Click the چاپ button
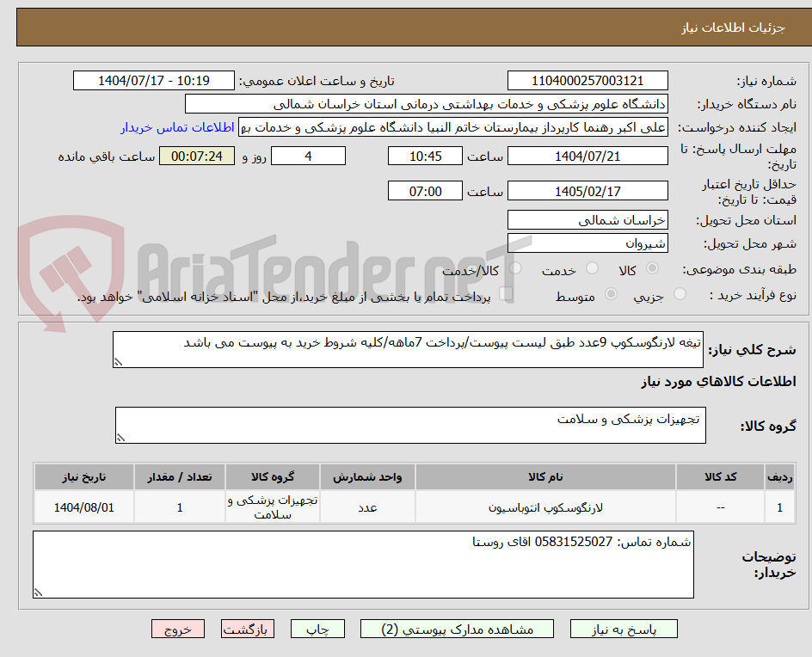 [x=318, y=629]
